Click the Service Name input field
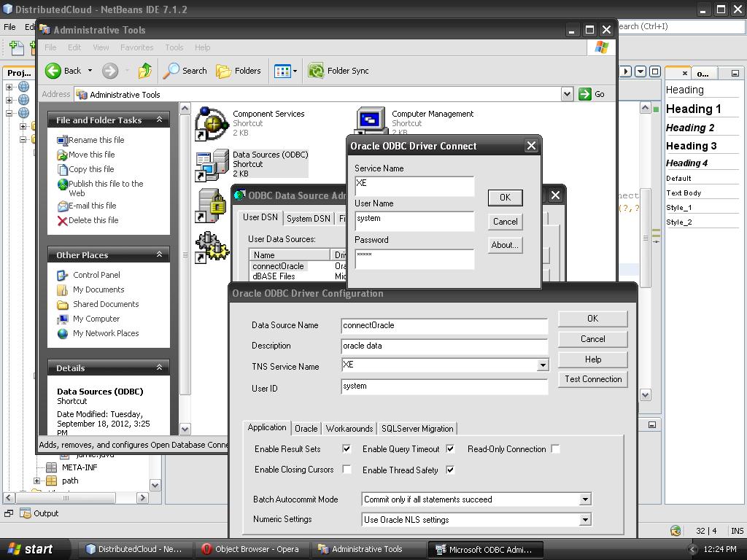 (x=414, y=186)
